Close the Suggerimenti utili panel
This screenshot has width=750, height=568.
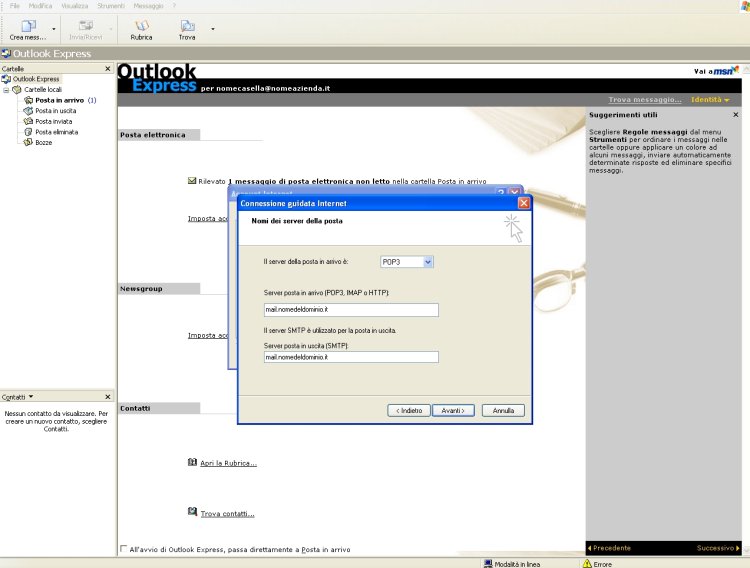[736, 115]
